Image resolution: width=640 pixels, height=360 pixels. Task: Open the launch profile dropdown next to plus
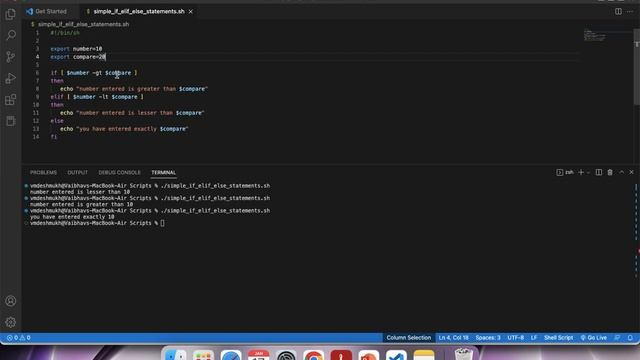588,172
